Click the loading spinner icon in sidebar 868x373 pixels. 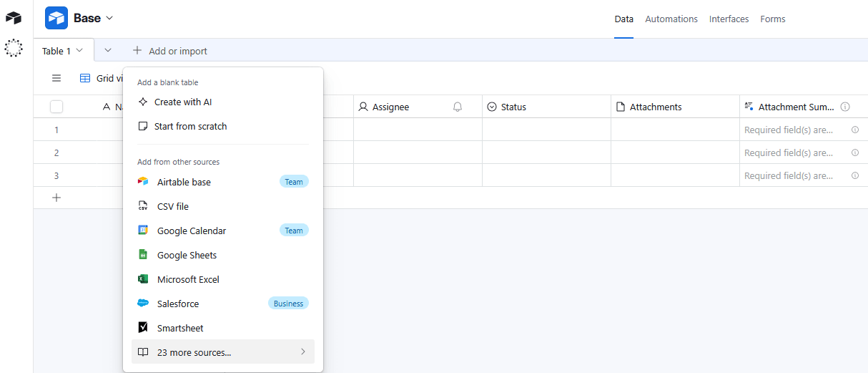(x=14, y=48)
